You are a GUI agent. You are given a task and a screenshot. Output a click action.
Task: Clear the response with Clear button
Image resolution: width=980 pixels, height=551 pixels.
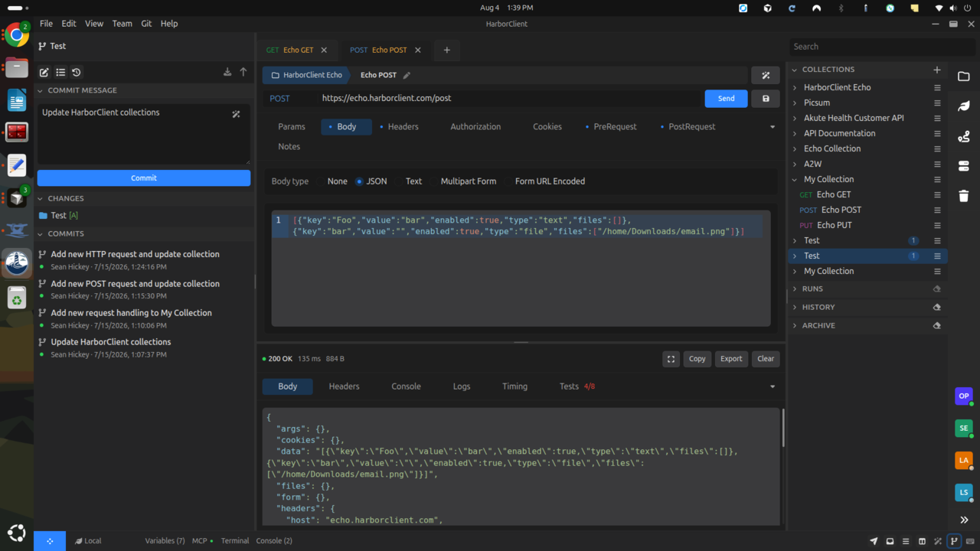tap(766, 359)
